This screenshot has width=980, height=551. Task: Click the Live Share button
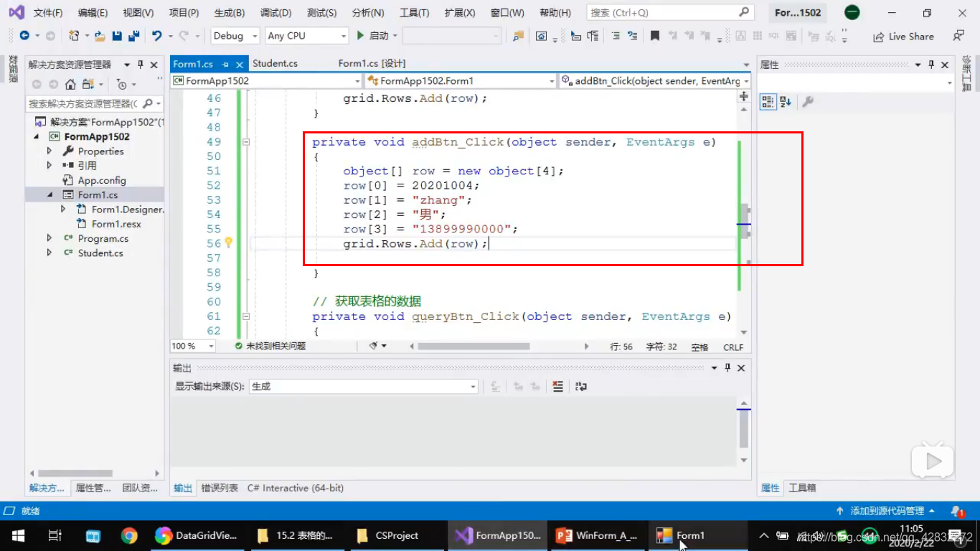click(x=903, y=37)
